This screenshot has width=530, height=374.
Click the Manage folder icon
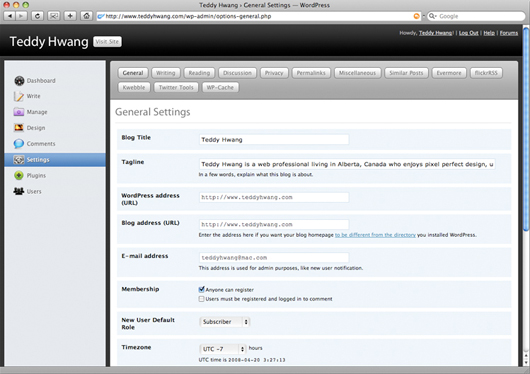19,112
